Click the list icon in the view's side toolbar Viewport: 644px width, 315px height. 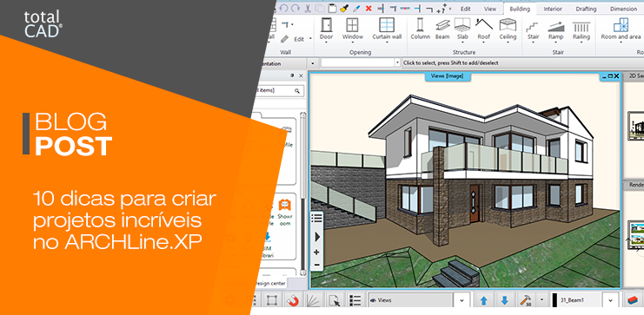[316, 219]
